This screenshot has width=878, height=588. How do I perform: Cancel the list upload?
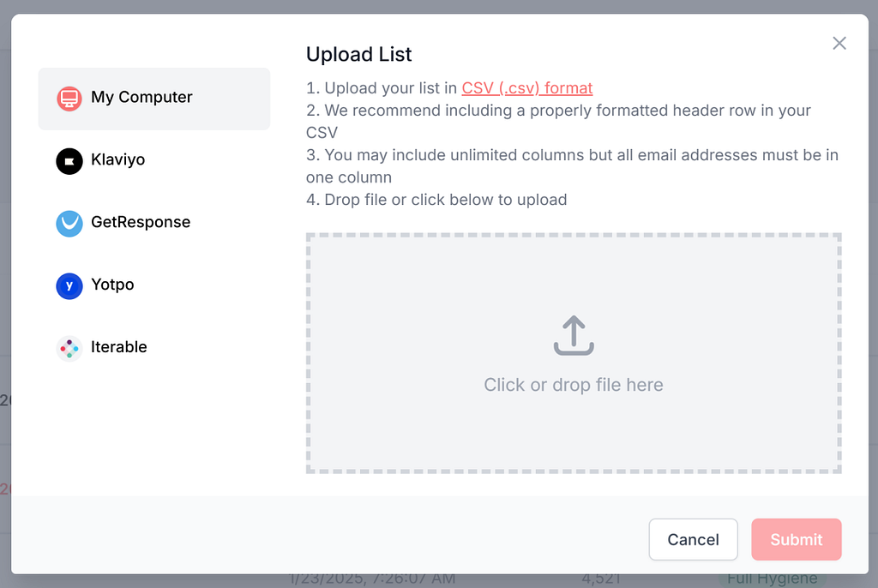tap(693, 539)
